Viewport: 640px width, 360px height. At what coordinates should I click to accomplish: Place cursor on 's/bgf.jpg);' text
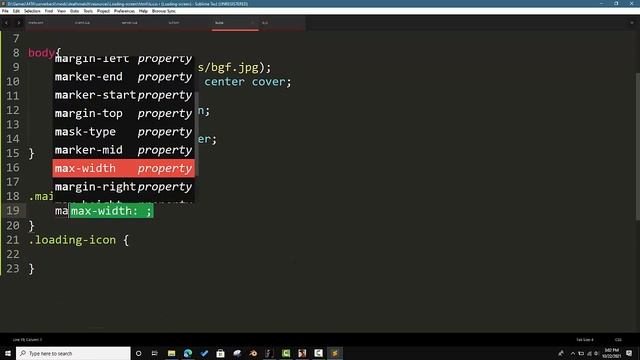[x=234, y=67]
